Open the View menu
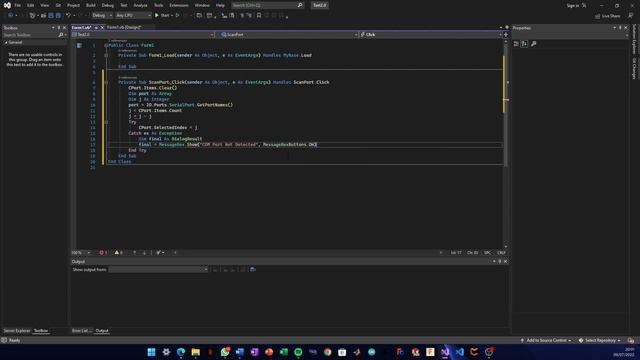 (44, 5)
